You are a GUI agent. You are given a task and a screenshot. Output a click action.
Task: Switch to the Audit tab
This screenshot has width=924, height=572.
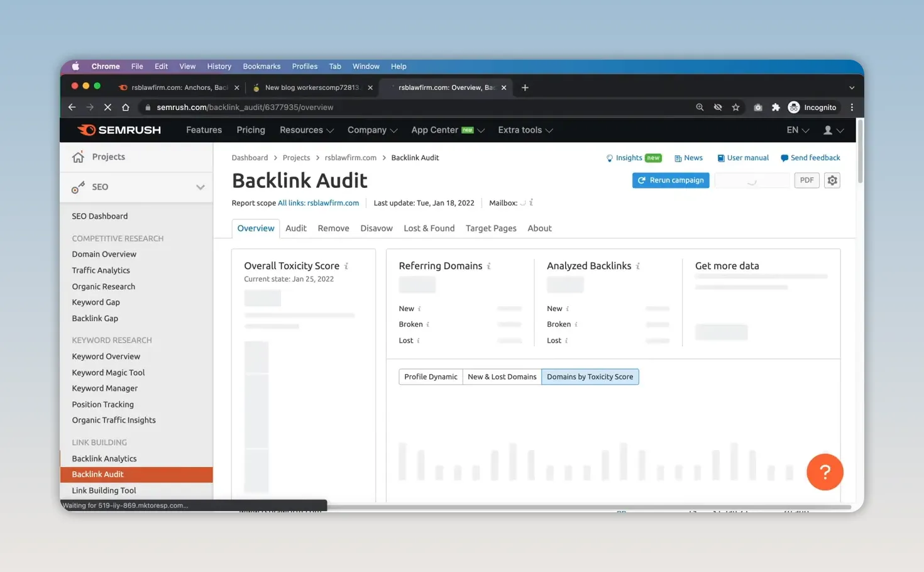click(296, 228)
